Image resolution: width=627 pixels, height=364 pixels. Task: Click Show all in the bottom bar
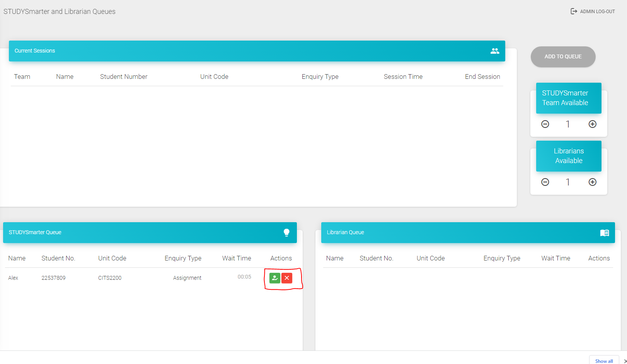604,361
